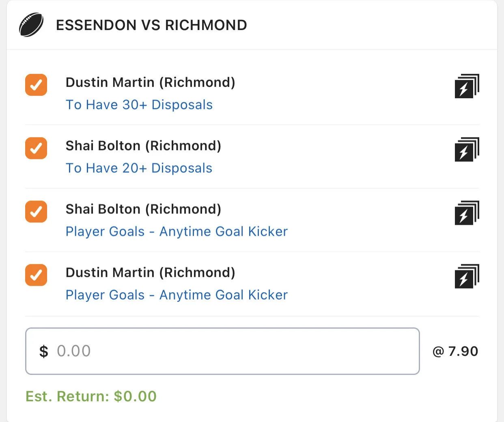Deselect Dustin Martin Anytime Goal Kicker checkbox
The image size is (504, 422).
click(x=36, y=275)
